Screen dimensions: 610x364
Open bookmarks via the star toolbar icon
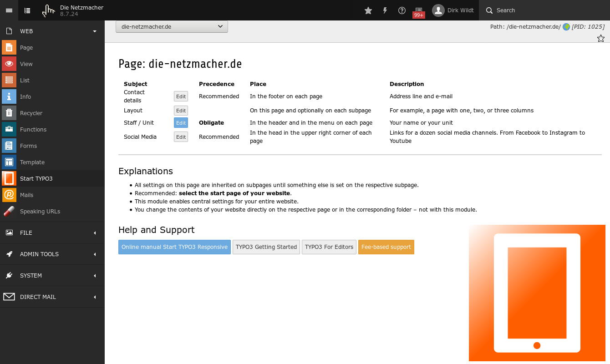point(368,10)
